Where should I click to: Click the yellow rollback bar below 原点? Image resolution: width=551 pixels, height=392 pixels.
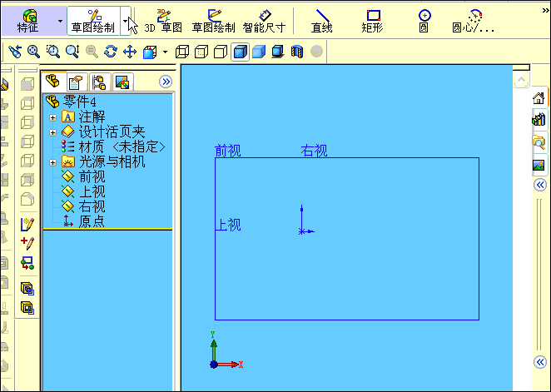(107, 230)
